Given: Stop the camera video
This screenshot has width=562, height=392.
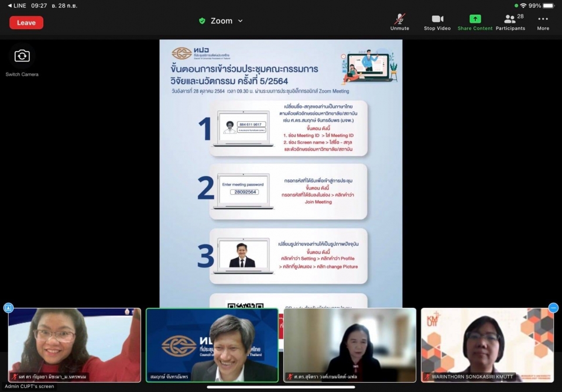Looking at the screenshot, I should point(437,22).
